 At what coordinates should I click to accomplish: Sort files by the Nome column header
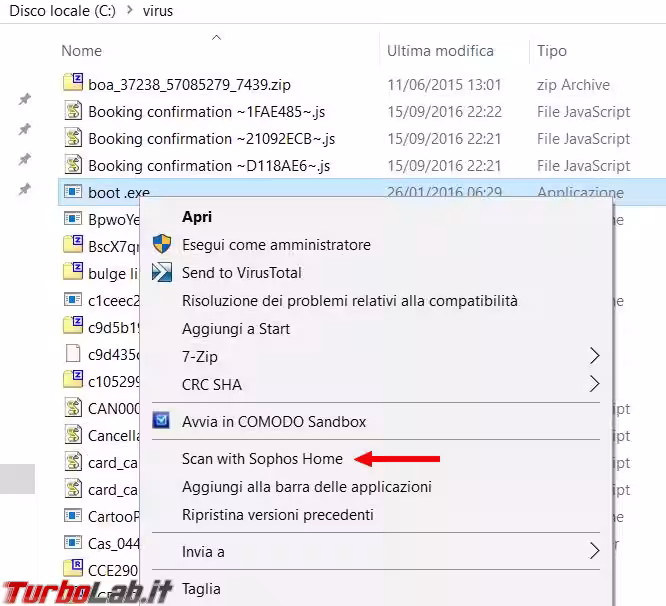click(82, 51)
